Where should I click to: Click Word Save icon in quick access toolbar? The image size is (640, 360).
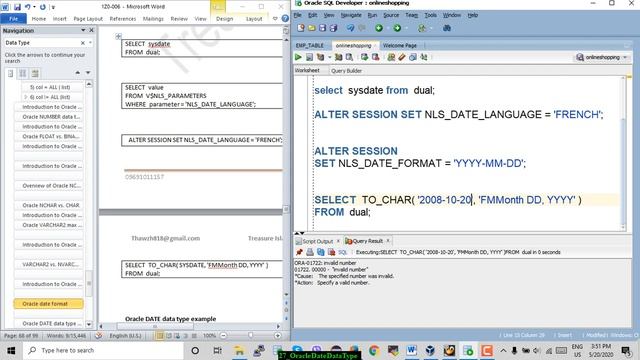17,7
